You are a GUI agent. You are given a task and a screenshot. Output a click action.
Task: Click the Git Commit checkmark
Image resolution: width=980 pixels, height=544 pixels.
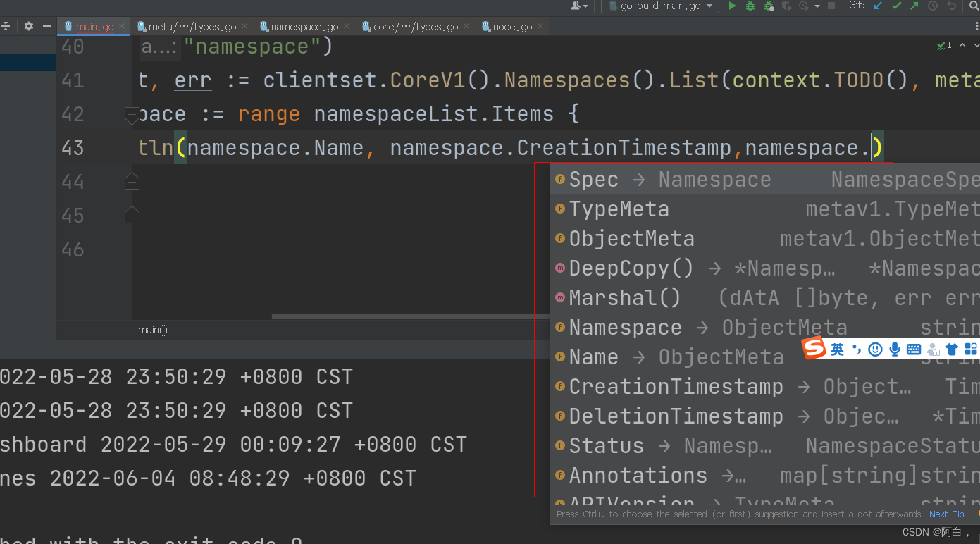(x=896, y=6)
